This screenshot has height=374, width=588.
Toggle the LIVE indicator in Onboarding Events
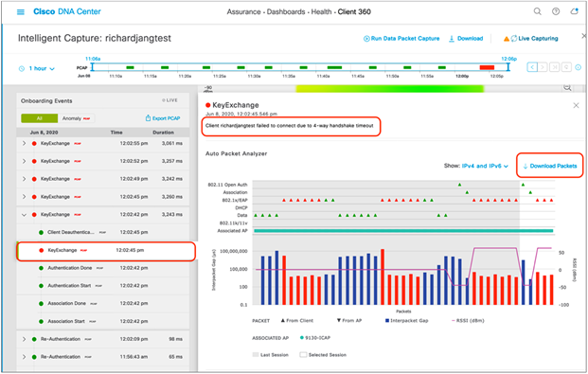169,100
